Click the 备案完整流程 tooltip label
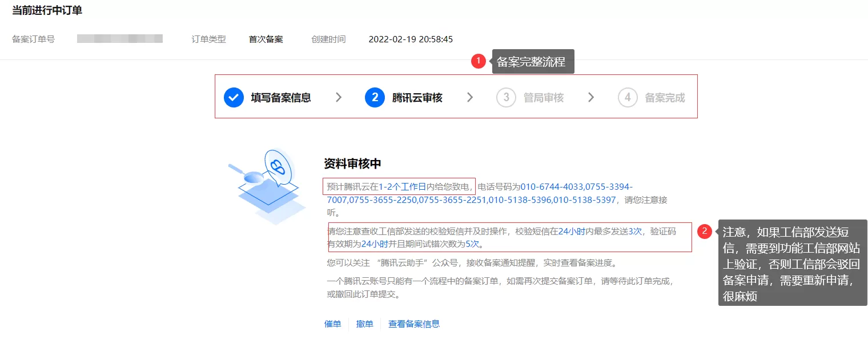868x351 pixels. tap(533, 61)
